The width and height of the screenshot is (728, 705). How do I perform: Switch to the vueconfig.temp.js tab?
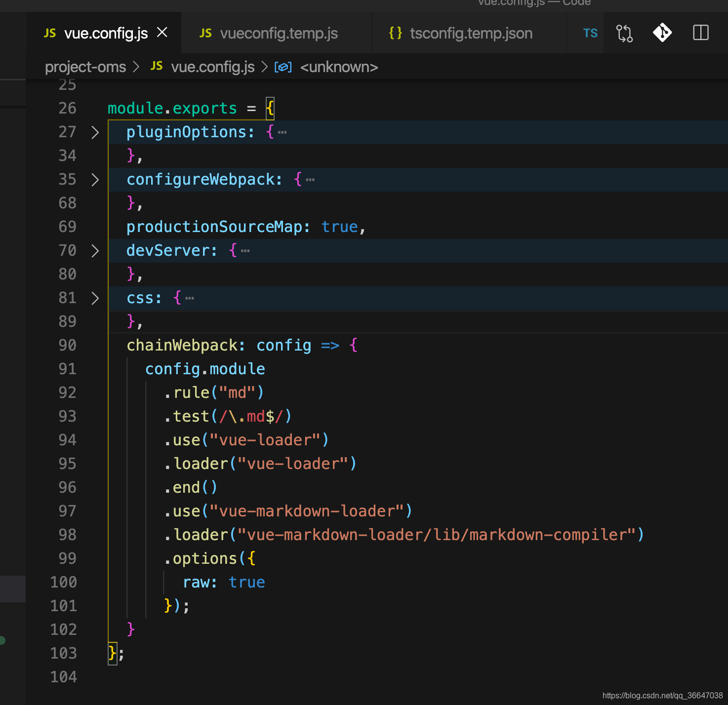(x=277, y=33)
